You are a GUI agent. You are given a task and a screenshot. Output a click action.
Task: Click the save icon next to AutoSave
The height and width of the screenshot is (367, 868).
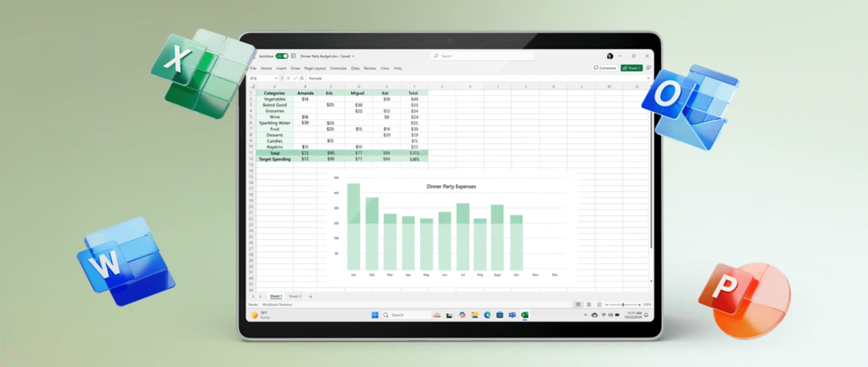[x=293, y=56]
